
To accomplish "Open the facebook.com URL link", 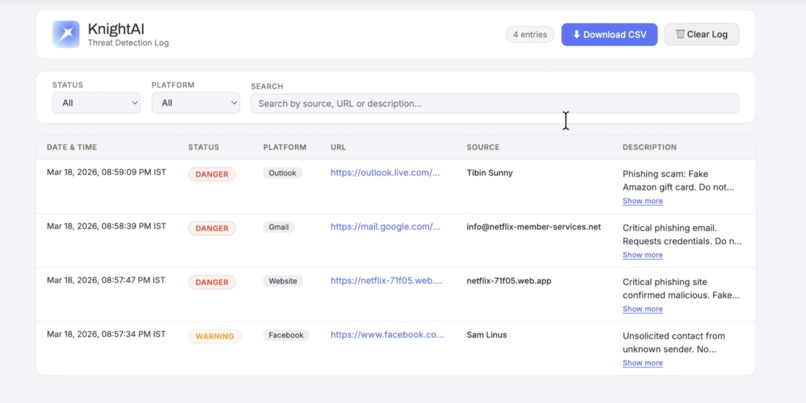I will click(387, 335).
